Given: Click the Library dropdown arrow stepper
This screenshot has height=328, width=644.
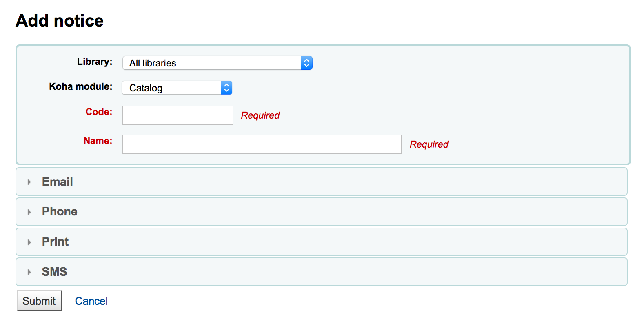Looking at the screenshot, I should [306, 63].
